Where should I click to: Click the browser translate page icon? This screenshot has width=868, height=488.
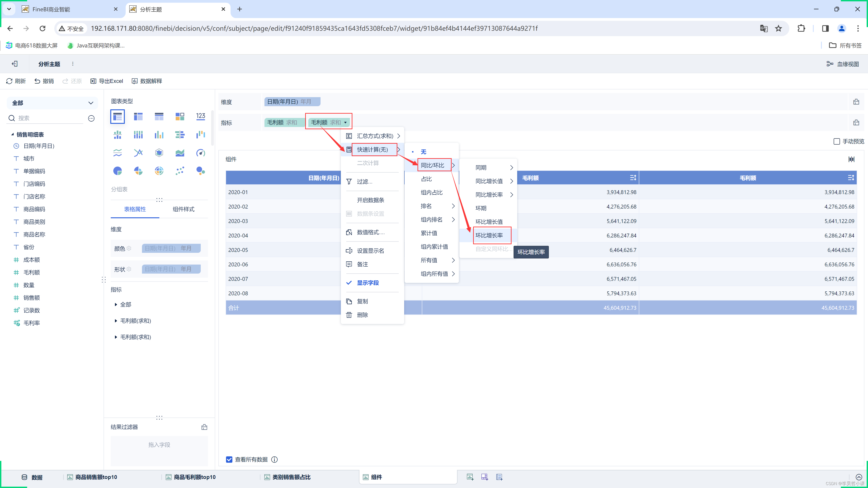[x=764, y=29]
